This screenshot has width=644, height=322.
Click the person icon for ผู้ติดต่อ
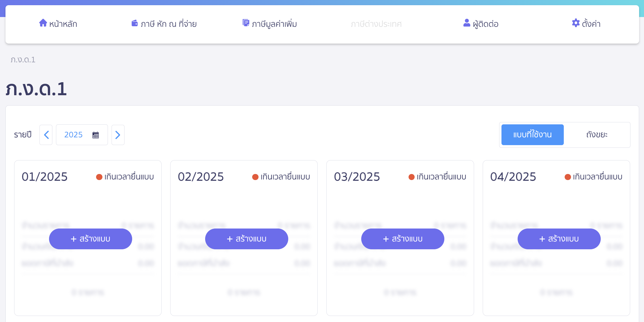(x=467, y=23)
